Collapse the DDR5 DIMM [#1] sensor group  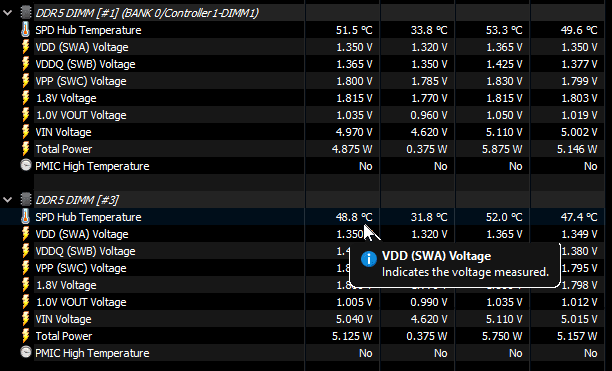(x=7, y=13)
